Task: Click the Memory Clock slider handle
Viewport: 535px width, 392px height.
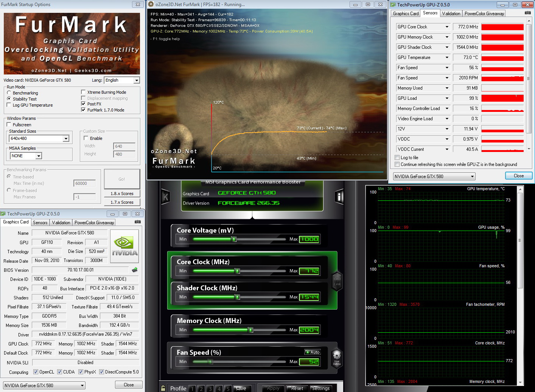Action: click(x=250, y=330)
